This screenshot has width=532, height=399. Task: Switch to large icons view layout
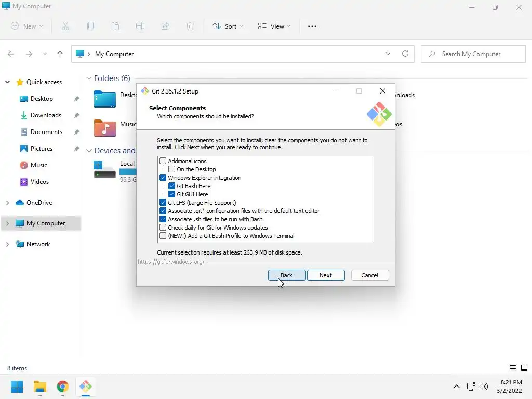[524, 368]
